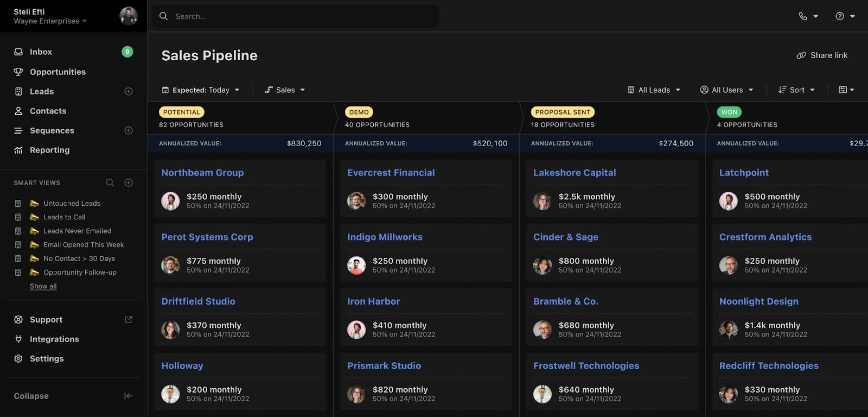
Task: Open the All Leads filter dropdown
Action: click(x=654, y=90)
